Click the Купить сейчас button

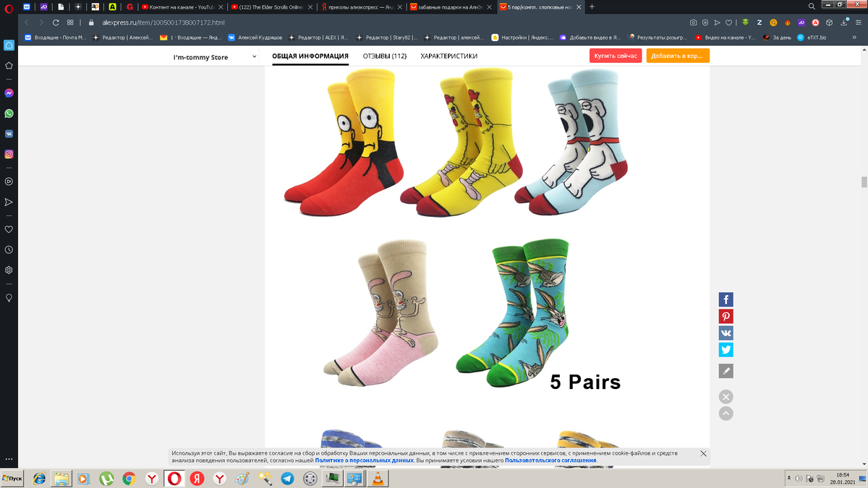[x=616, y=56]
